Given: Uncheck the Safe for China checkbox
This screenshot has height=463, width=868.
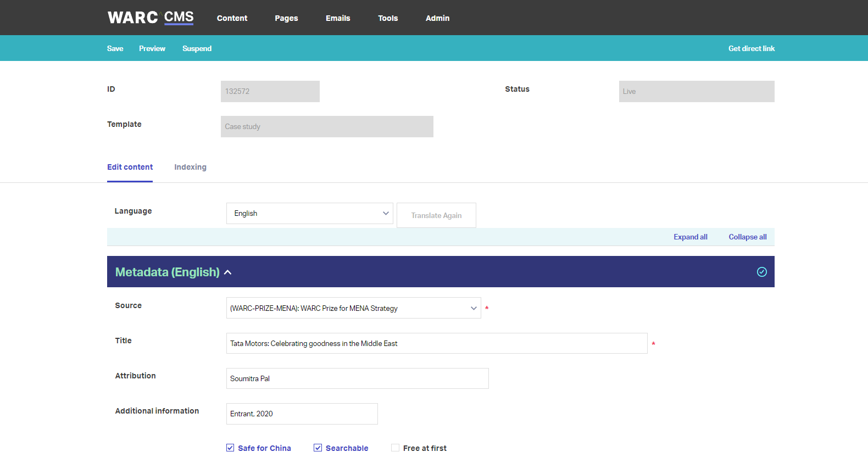Looking at the screenshot, I should 230,448.
